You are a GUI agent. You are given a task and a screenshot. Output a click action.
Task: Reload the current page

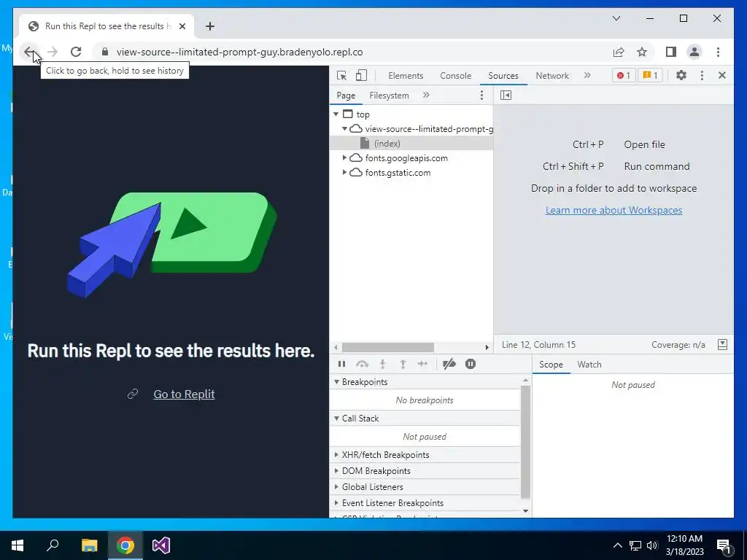click(76, 52)
